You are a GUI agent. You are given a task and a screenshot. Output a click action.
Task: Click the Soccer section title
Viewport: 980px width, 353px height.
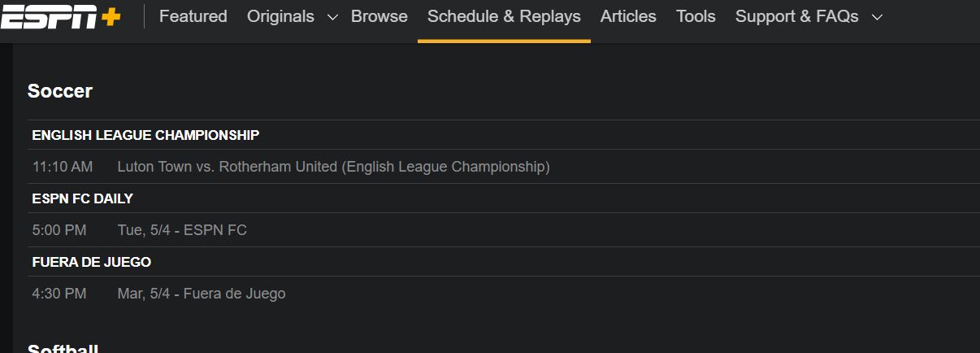60,91
